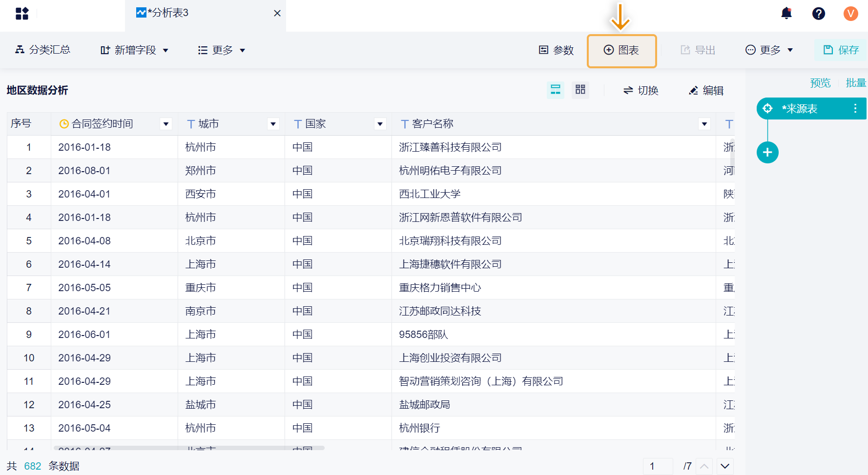The width and height of the screenshot is (868, 475).
Task: Add a chart with the 图表 button
Action: click(x=622, y=51)
